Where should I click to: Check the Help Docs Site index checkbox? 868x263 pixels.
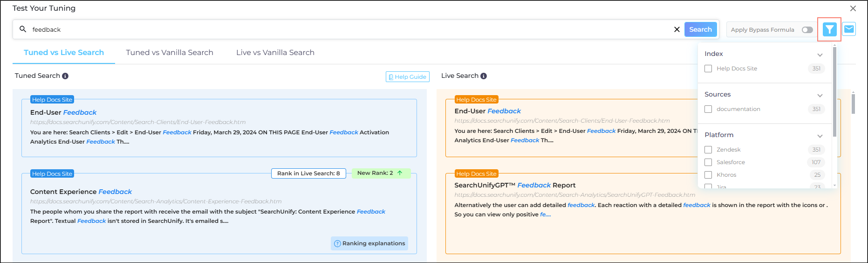click(708, 69)
